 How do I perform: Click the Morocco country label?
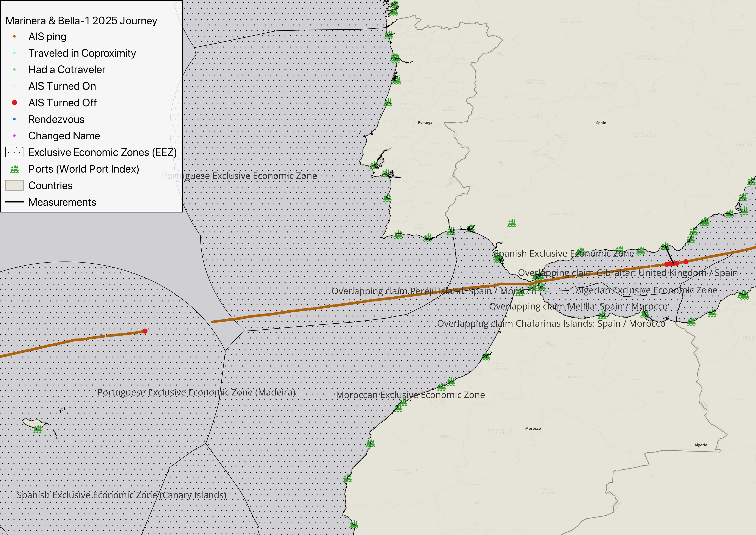tap(533, 429)
